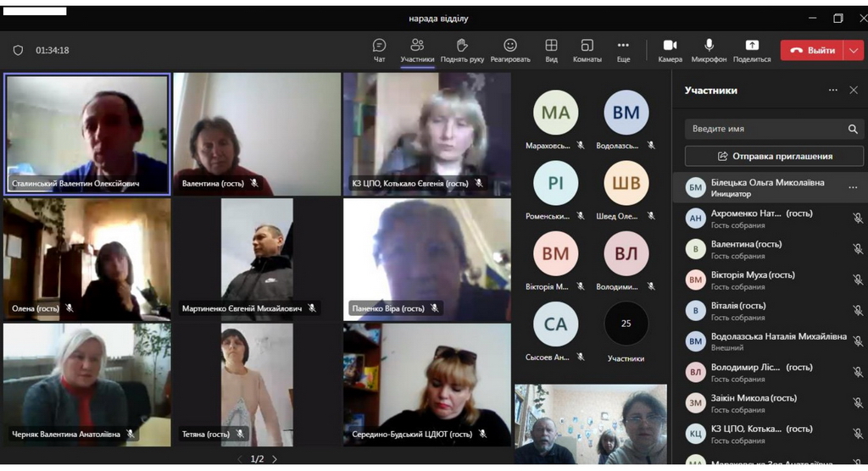Viewport: 868px width, 471px height.
Task: Go to next video page arrow
Action: point(274,459)
